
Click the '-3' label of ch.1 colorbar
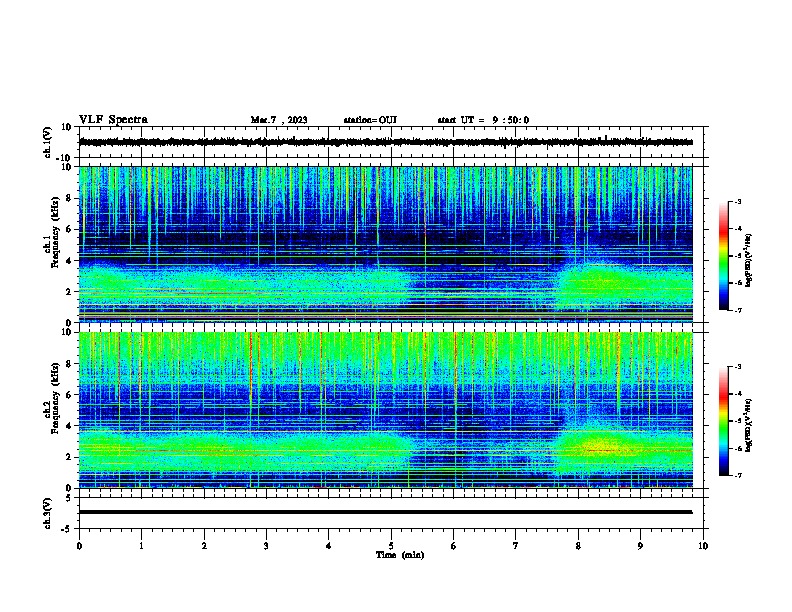point(738,202)
